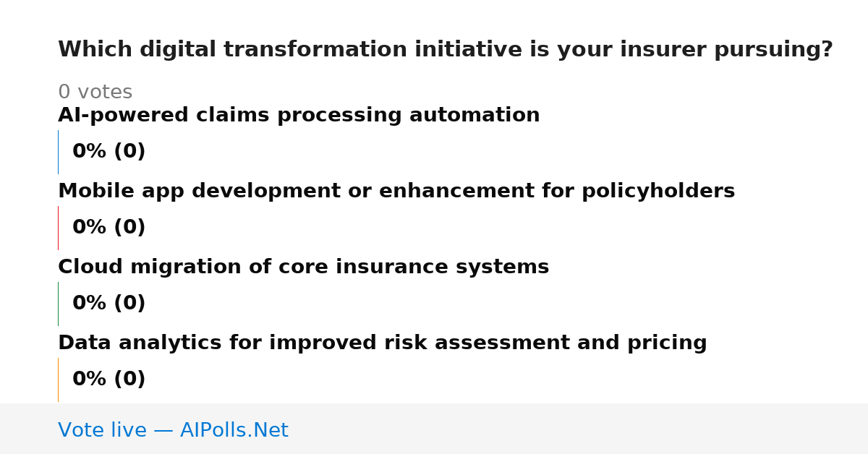Viewport: 868px width, 454px height.
Task: Click the red bar for Mobile app option
Action: coord(58,228)
